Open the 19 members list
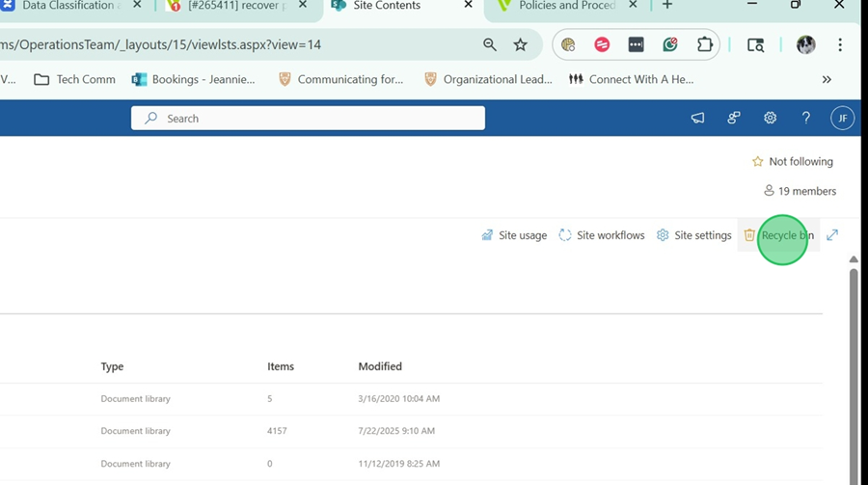 800,191
